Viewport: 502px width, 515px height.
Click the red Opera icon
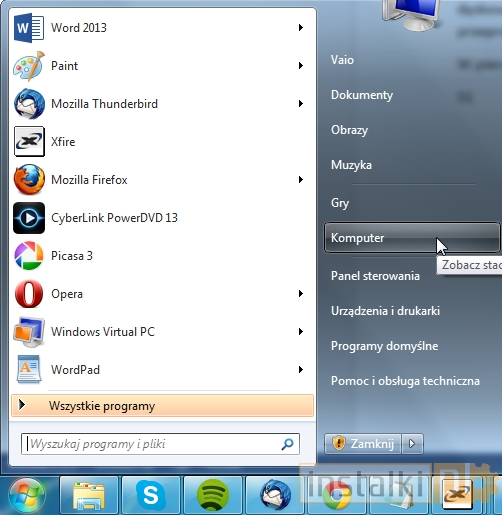coord(29,294)
